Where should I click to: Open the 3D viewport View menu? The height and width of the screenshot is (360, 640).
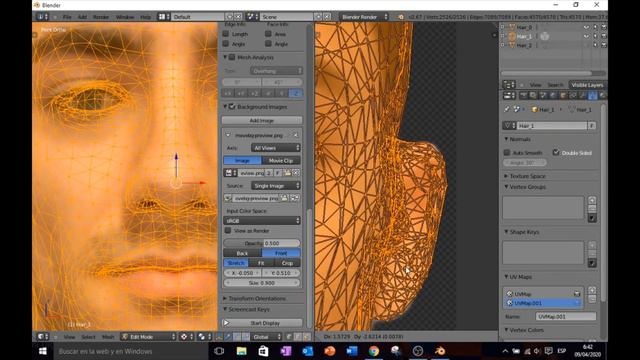[69, 337]
